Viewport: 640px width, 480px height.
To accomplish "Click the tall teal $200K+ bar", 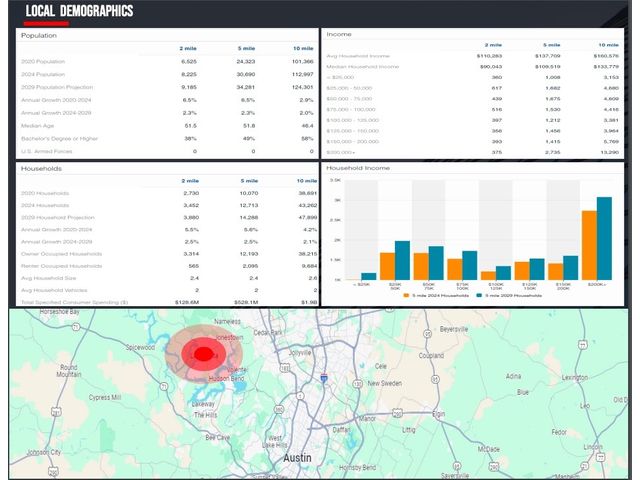I will click(x=604, y=238).
